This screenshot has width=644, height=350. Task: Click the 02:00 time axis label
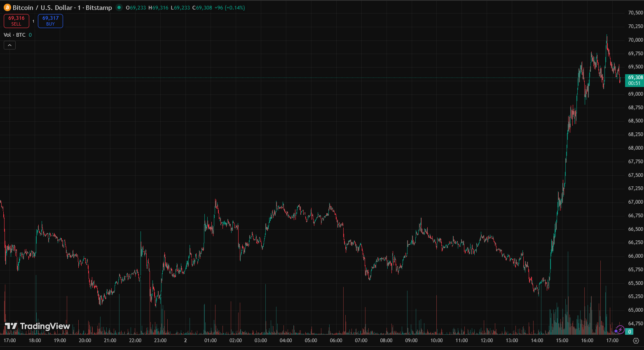[x=236, y=341]
